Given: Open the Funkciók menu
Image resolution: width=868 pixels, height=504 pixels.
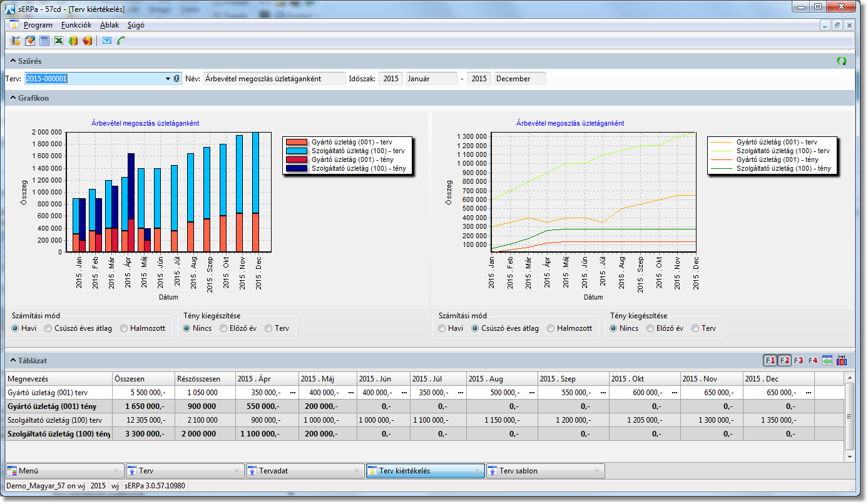Looking at the screenshot, I should [x=76, y=25].
